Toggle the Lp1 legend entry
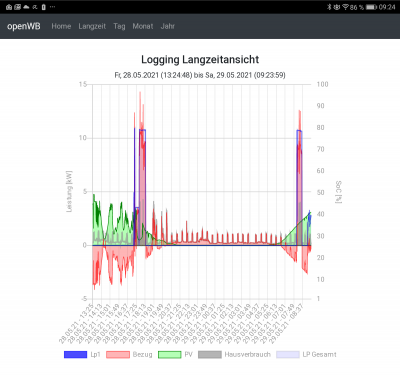This screenshot has height=375, width=400. pyautogui.click(x=82, y=354)
